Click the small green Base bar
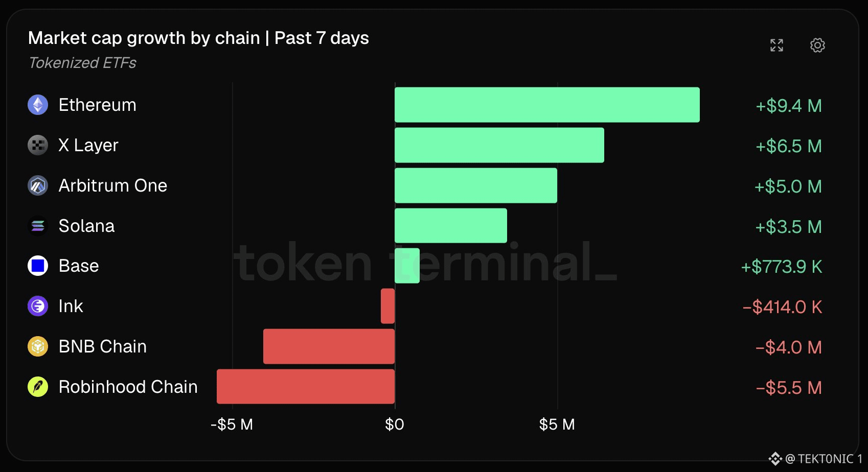The width and height of the screenshot is (868, 472). [407, 266]
